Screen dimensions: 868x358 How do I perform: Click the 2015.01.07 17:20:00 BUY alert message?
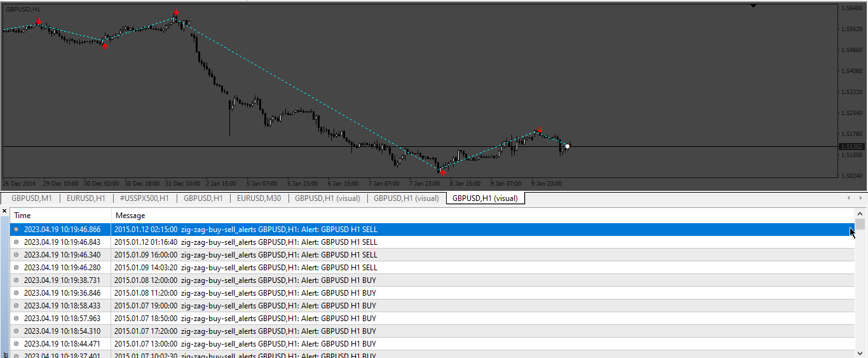coord(245,331)
